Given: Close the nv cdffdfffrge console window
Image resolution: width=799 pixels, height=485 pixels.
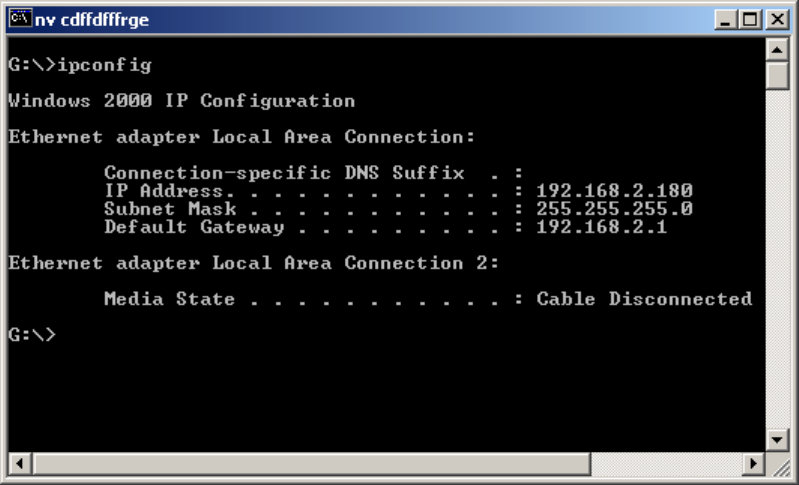Looking at the screenshot, I should click(776, 19).
